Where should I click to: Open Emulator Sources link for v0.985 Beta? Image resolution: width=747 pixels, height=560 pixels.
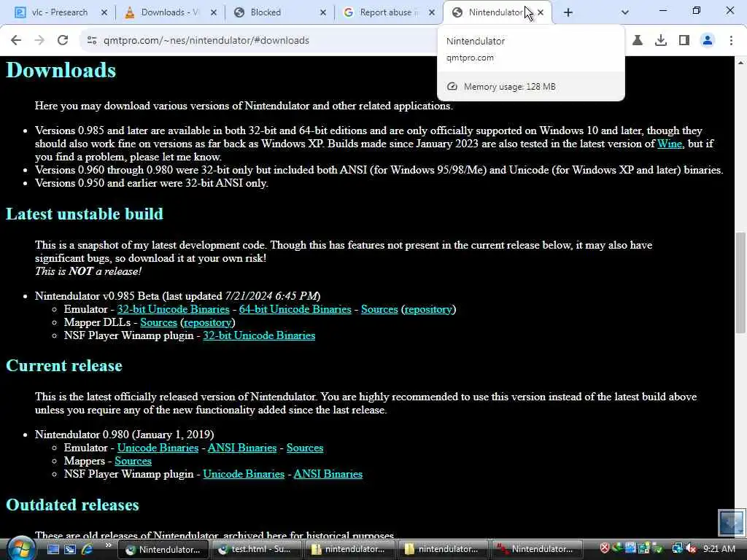click(x=379, y=309)
